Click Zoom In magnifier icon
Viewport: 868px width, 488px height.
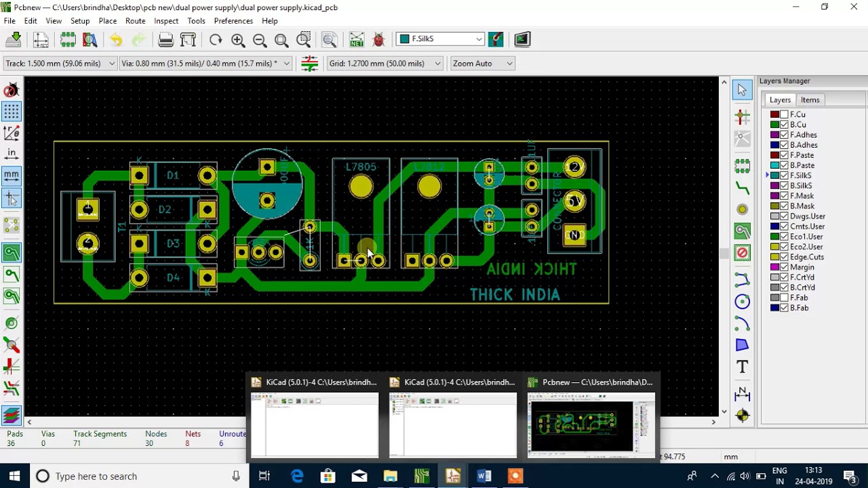238,39
